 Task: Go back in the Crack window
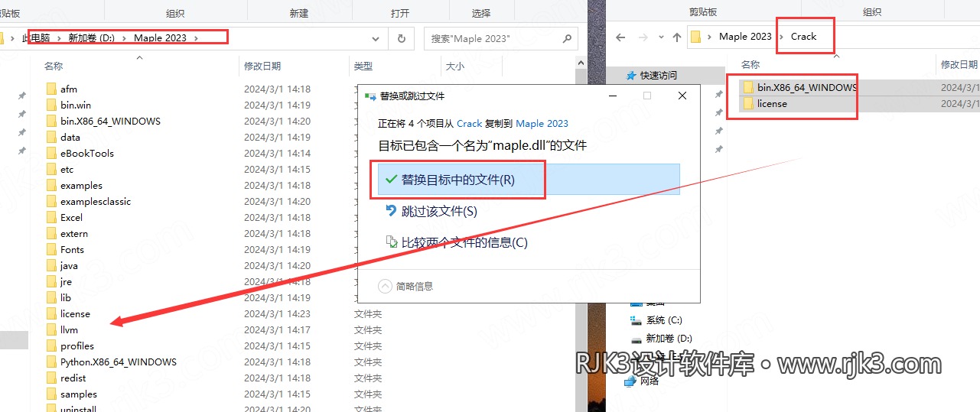[x=620, y=37]
